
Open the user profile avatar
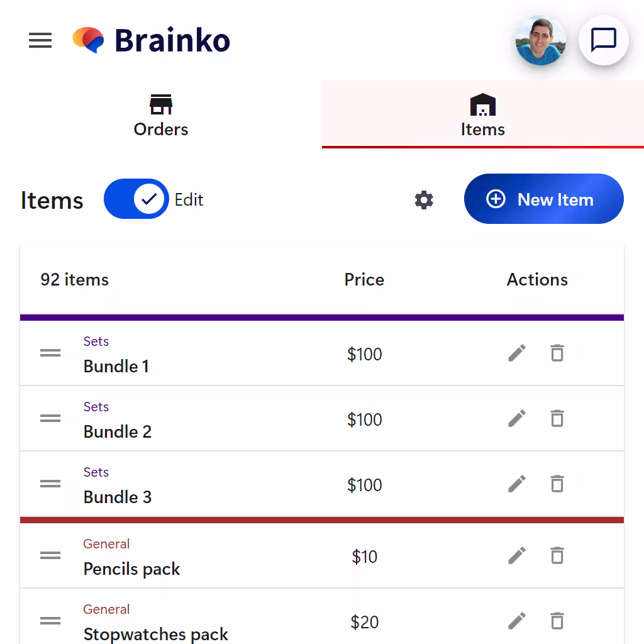point(540,40)
